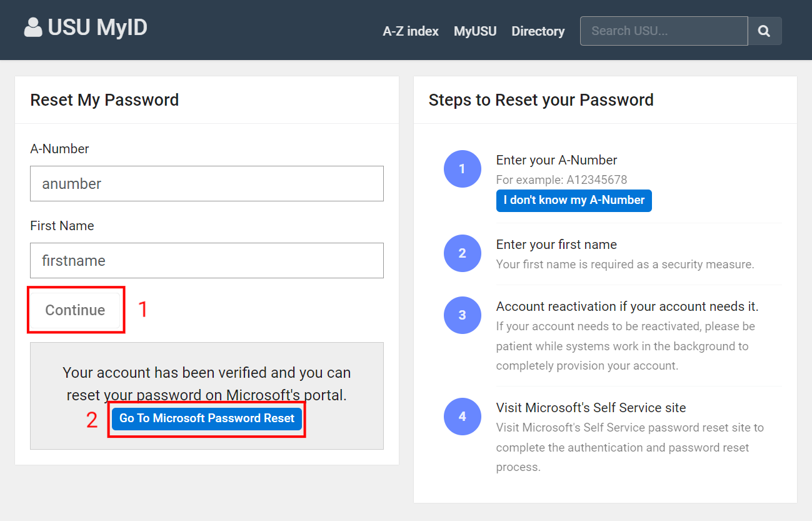Click 'Your first name is required' note
Viewport: 812px width, 521px height.
click(x=625, y=265)
